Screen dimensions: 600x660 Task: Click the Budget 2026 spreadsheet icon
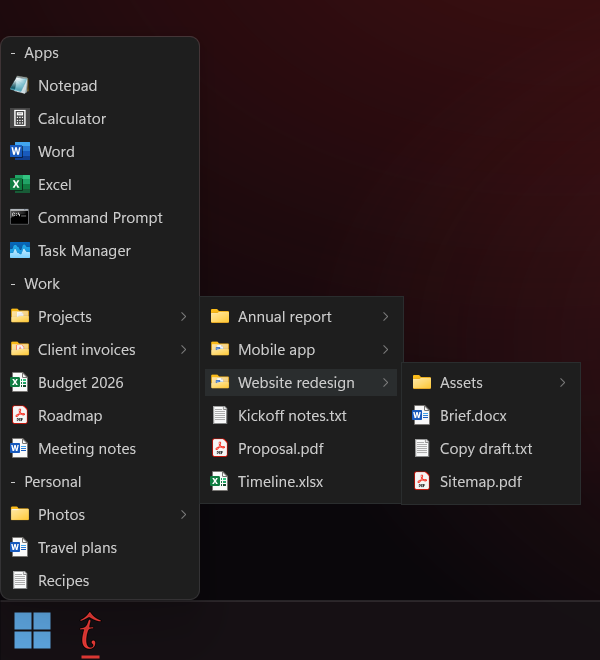20,382
